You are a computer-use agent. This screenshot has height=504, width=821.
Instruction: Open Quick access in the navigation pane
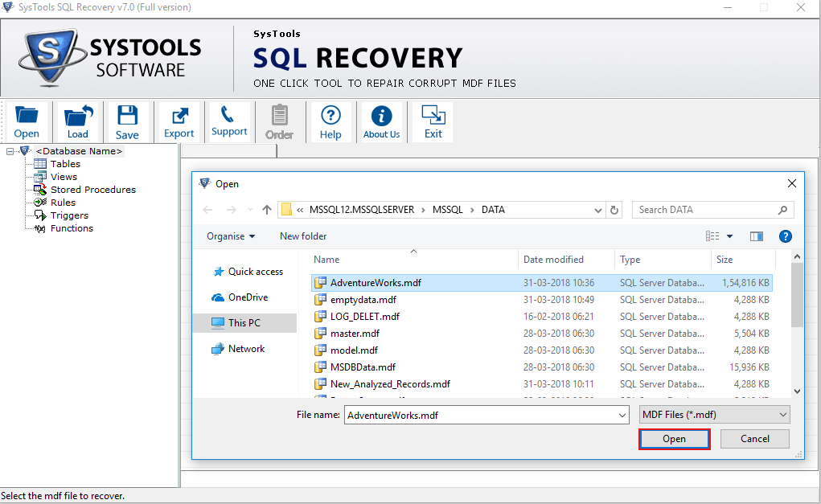click(248, 272)
